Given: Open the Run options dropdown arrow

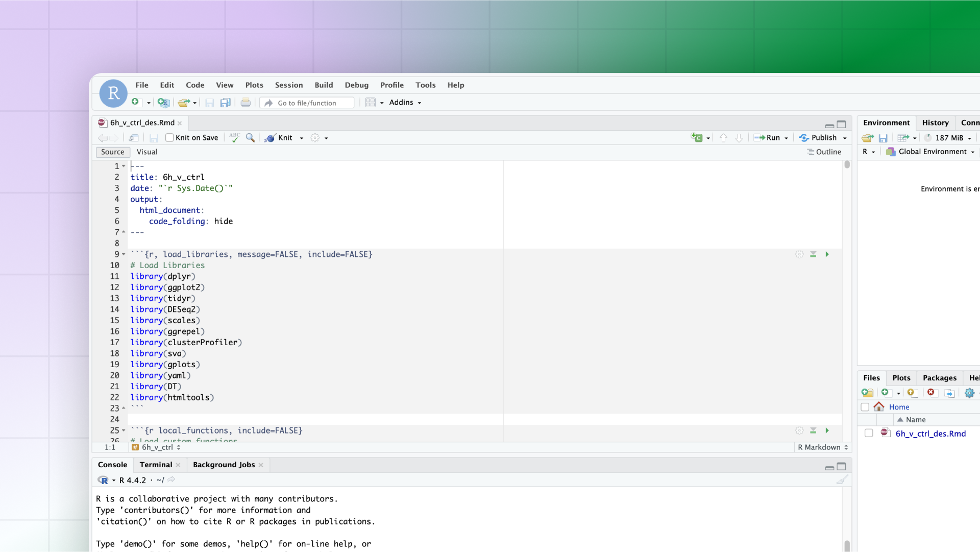Looking at the screenshot, I should 787,138.
